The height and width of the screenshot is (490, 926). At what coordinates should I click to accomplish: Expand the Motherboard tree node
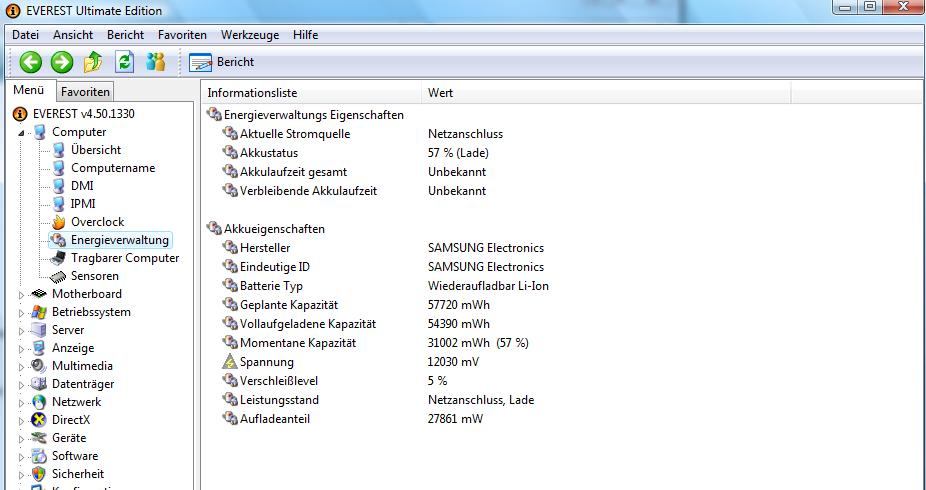(21, 295)
